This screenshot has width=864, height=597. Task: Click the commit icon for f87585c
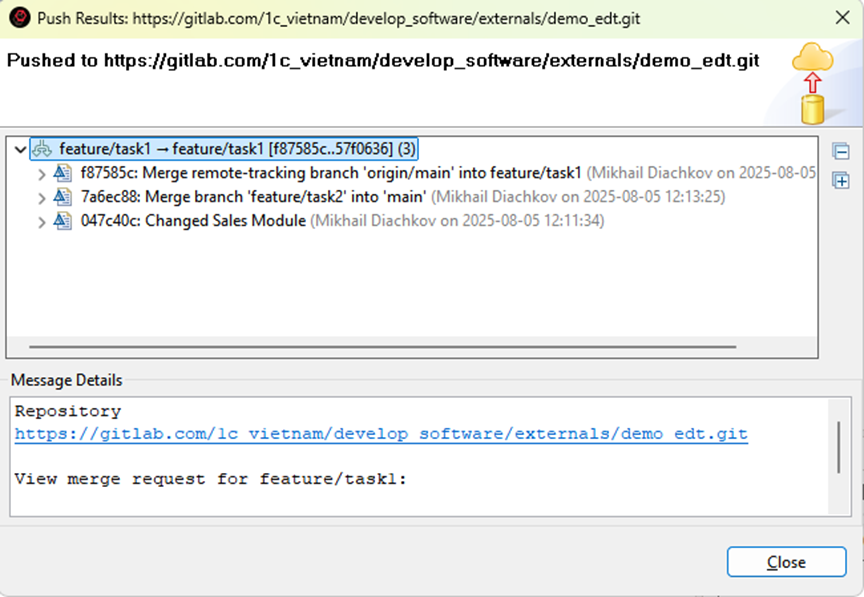(x=64, y=173)
